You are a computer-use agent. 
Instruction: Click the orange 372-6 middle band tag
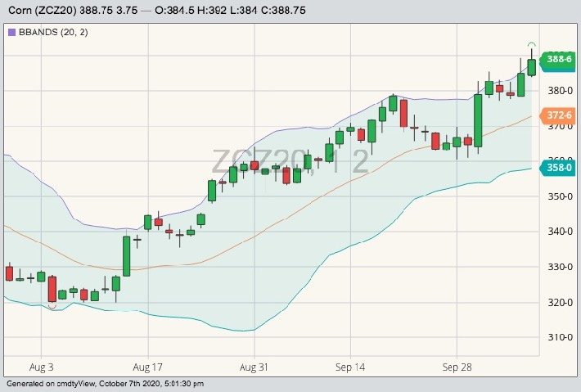558,115
